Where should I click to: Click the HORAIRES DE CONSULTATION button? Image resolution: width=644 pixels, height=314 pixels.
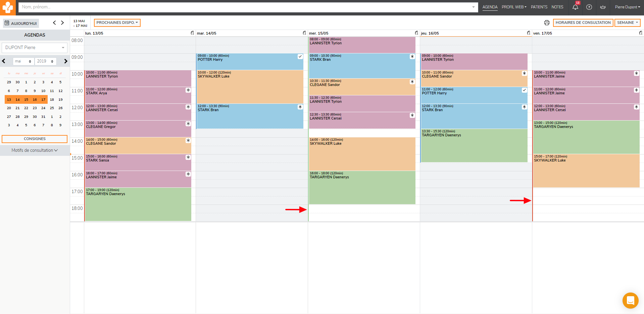coord(583,23)
